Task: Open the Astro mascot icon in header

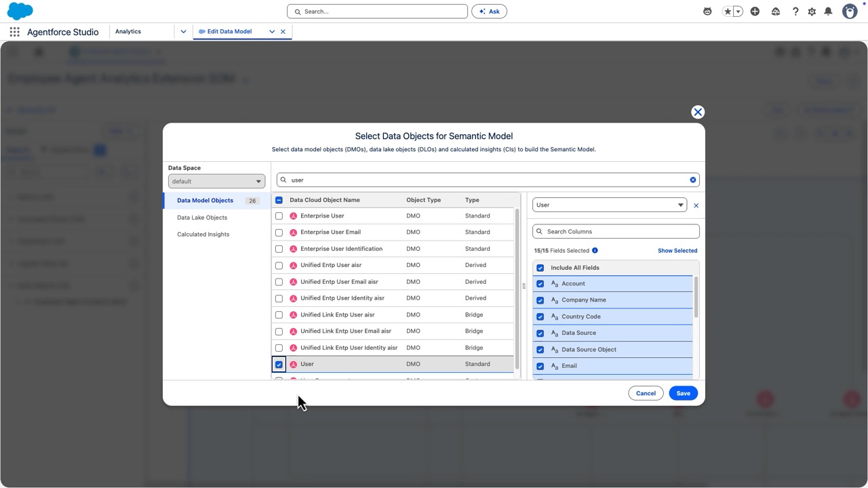Action: click(707, 12)
